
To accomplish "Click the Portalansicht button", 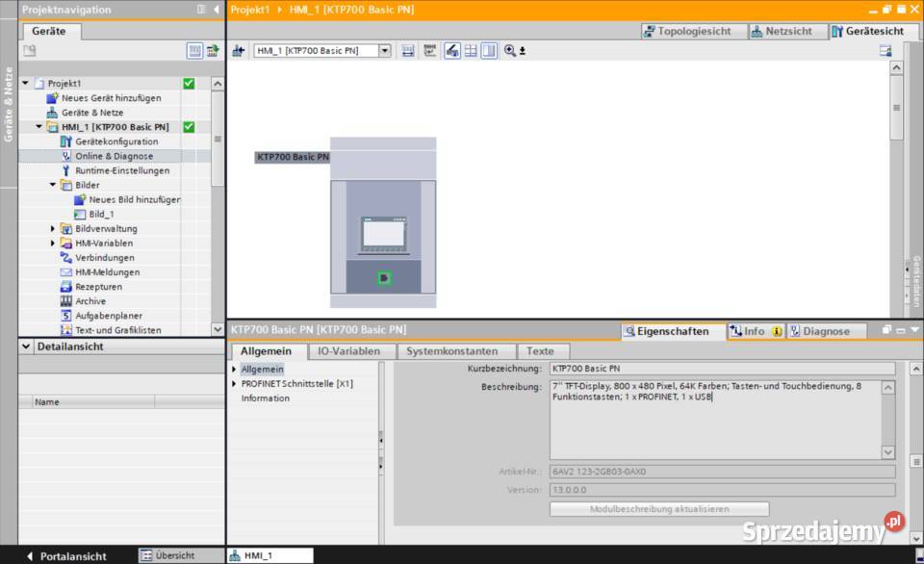I will pyautogui.click(x=66, y=555).
